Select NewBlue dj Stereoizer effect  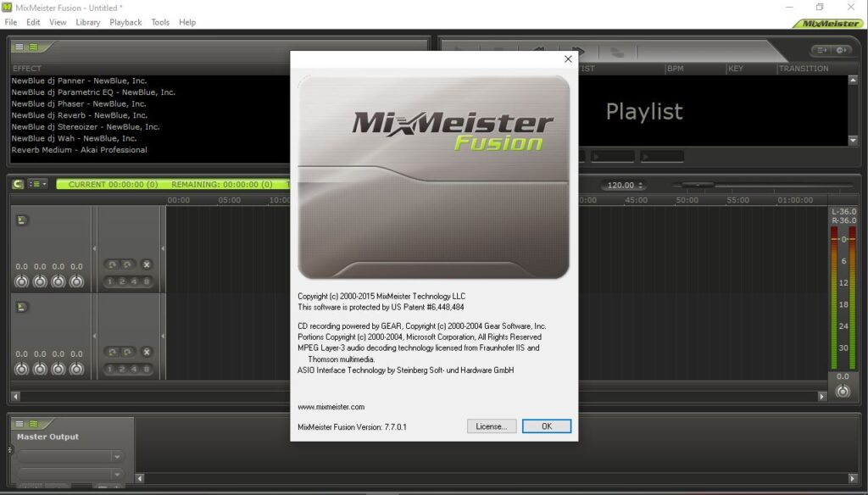point(86,127)
